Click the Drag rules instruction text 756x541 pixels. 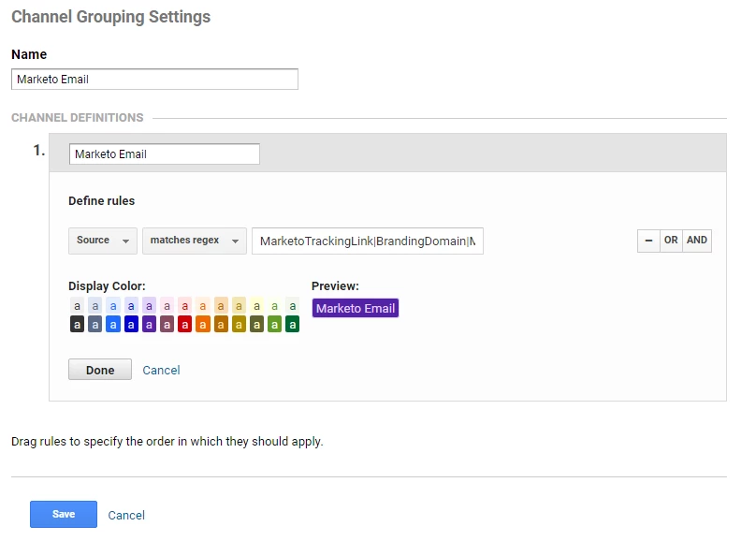click(x=167, y=442)
